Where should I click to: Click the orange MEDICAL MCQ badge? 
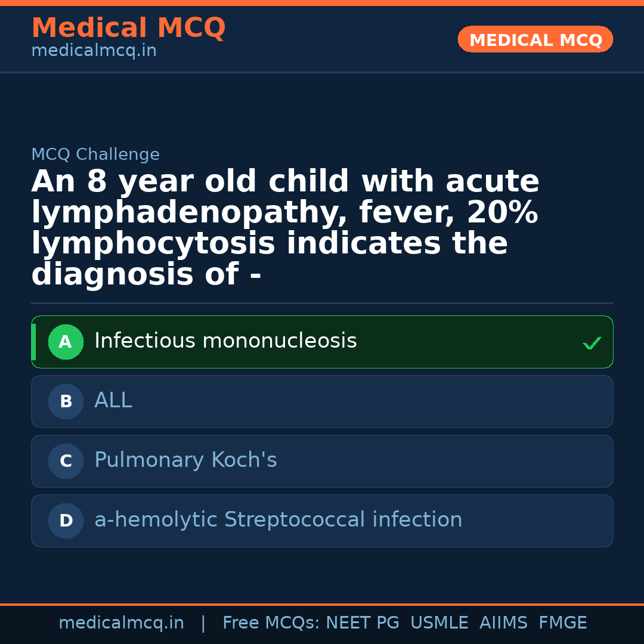pyautogui.click(x=535, y=39)
